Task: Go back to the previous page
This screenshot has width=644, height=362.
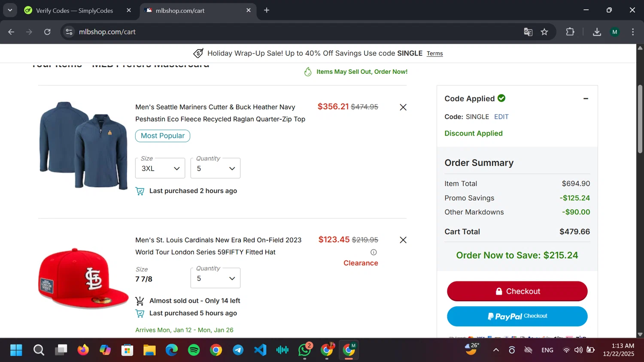Action: 11,32
